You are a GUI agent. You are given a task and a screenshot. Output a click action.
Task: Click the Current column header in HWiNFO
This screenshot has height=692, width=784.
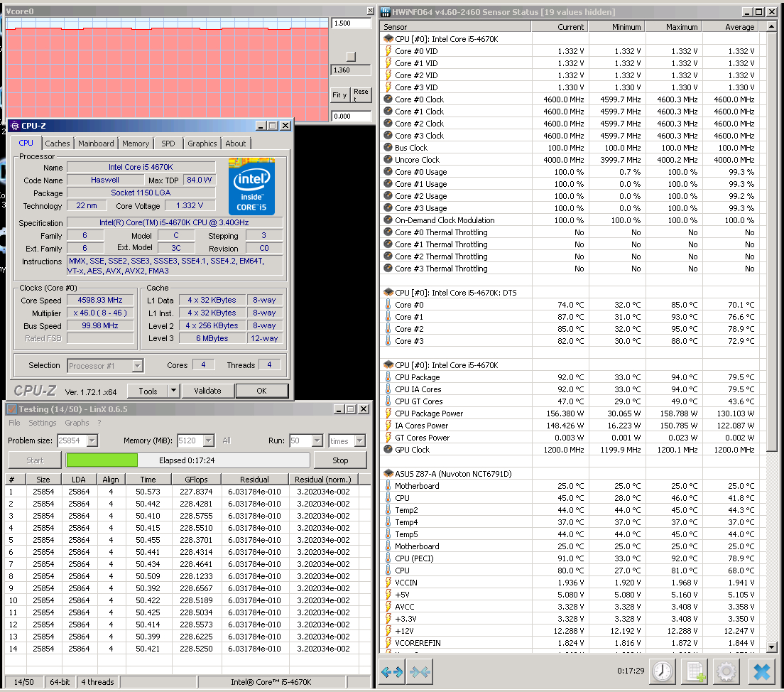(560, 27)
